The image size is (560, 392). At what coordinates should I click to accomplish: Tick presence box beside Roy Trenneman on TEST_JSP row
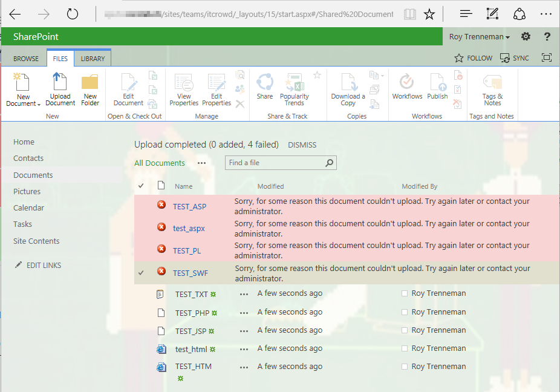tap(405, 330)
